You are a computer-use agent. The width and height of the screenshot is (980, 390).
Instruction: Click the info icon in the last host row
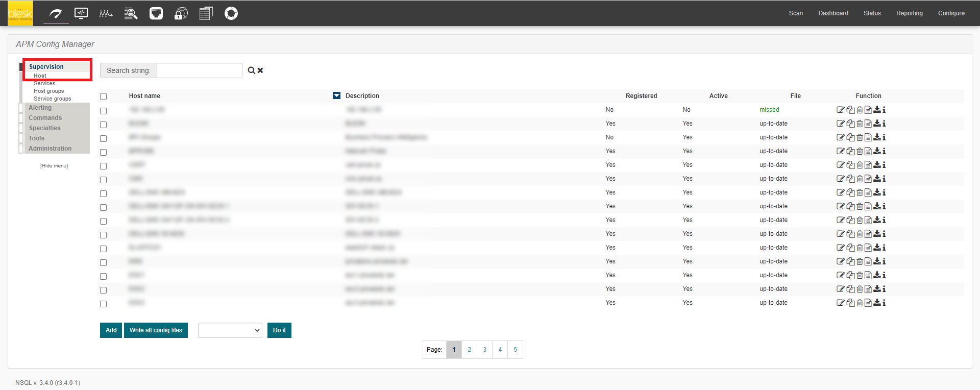884,303
